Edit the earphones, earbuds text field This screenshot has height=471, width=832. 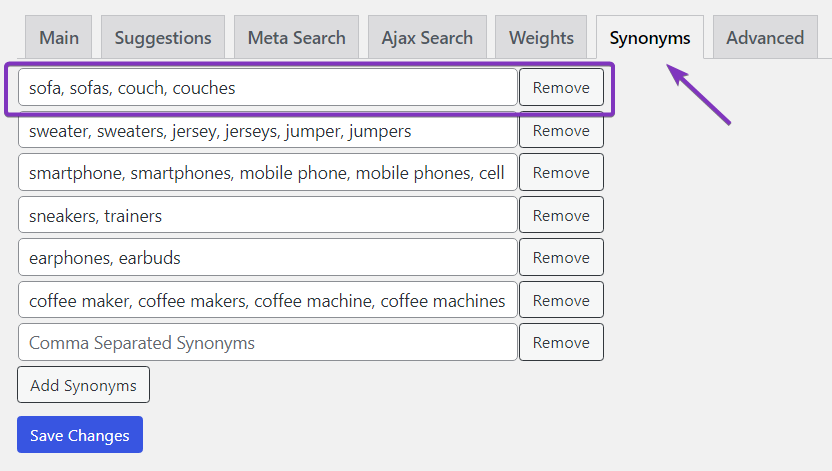[x=268, y=257]
